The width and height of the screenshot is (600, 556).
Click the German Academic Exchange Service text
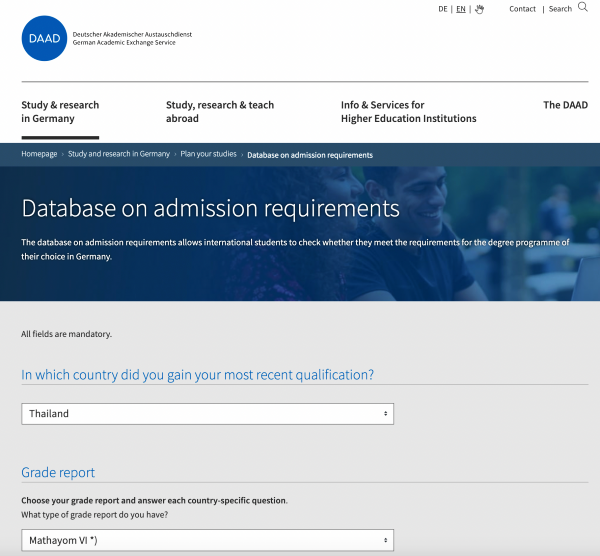(x=131, y=44)
